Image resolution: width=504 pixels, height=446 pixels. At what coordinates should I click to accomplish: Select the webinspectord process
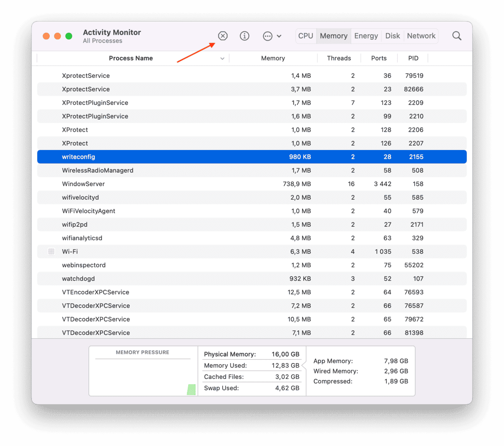(x=252, y=265)
